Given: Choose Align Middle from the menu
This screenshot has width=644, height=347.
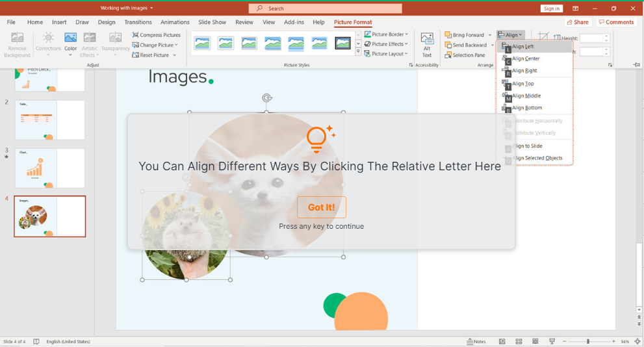Looking at the screenshot, I should point(535,96).
